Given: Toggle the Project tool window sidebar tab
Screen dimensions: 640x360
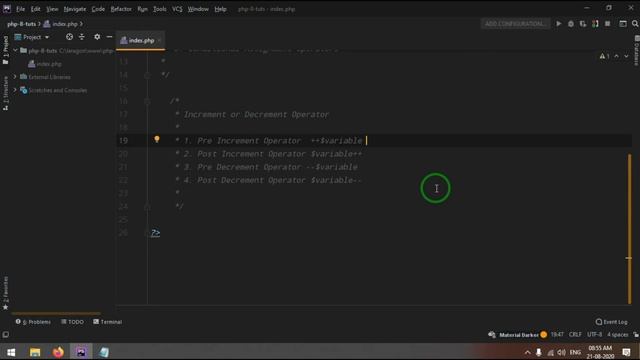Looking at the screenshot, I should coord(5,50).
